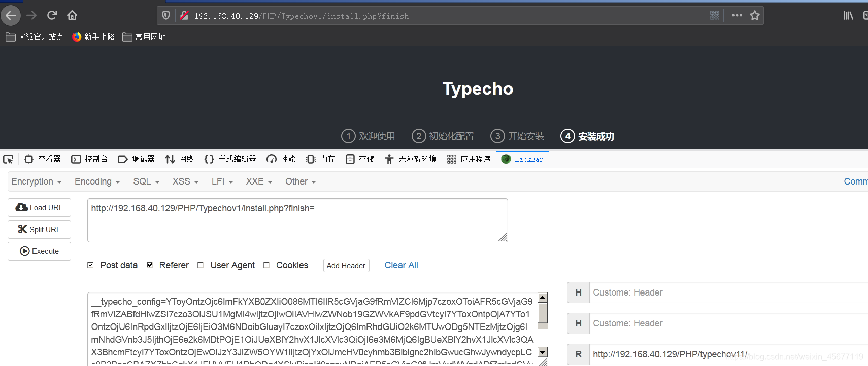Viewport: 868px width, 366px height.
Task: Enable the User Agent checkbox
Action: pyautogui.click(x=201, y=265)
